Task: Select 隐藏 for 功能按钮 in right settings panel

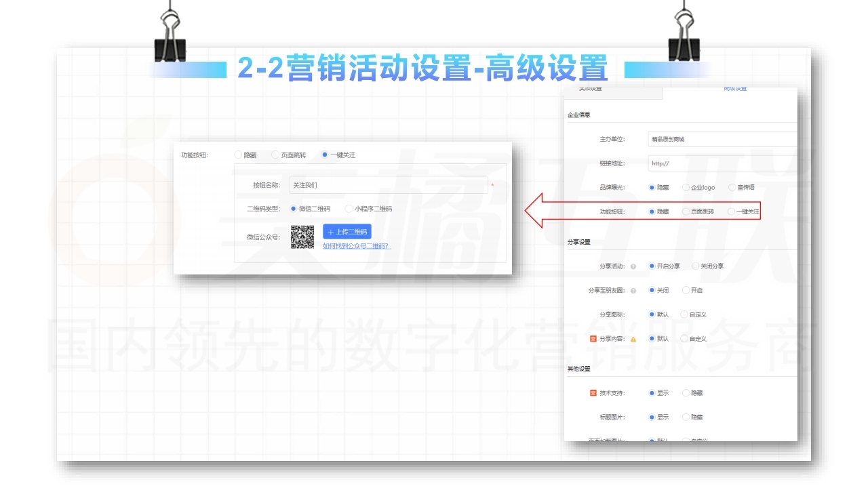Action: [x=652, y=211]
